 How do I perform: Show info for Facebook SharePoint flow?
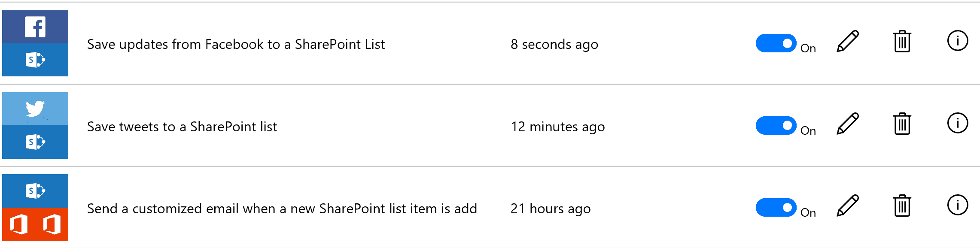click(x=958, y=41)
